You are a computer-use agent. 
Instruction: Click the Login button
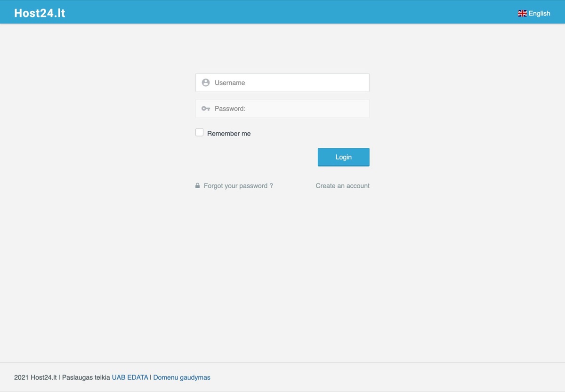[x=344, y=157]
